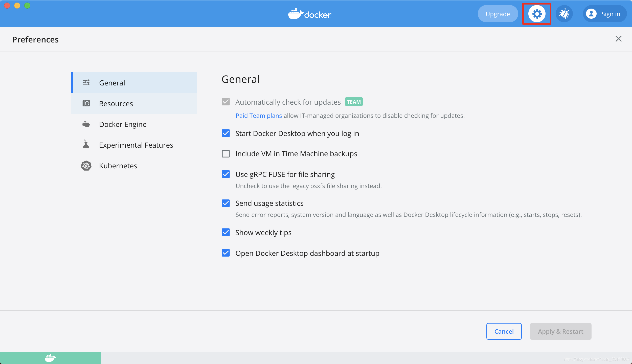Click the notification bell icon
The width and height of the screenshot is (632, 364).
564,13
